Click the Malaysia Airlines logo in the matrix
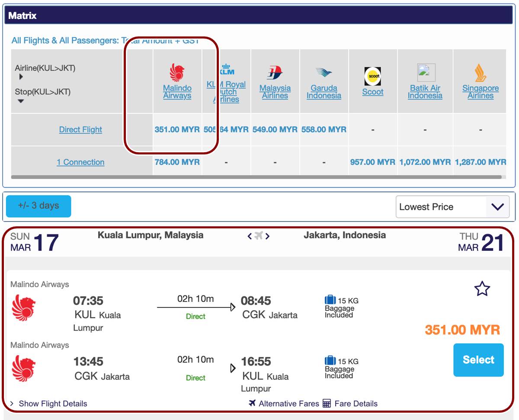This screenshot has height=420, width=519. [275, 73]
